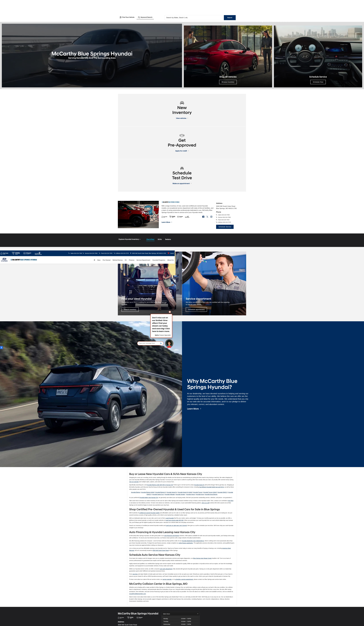This screenshot has width=364, height=626.
Task: Open the EV navigation menu
Action: point(126,260)
